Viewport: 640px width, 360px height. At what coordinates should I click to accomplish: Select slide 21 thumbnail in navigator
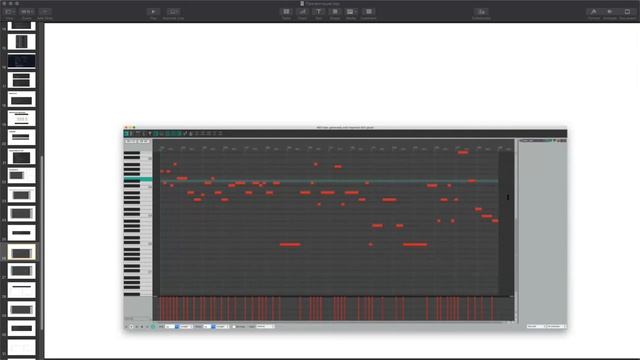click(21, 156)
